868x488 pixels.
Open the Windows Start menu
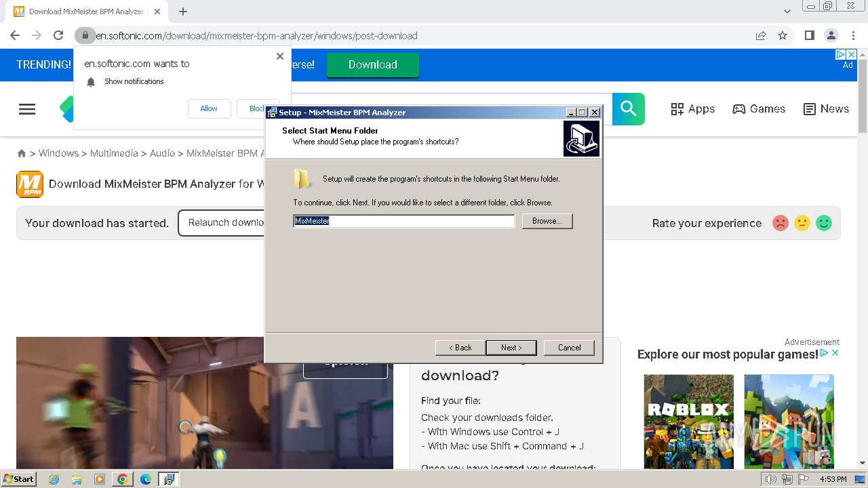(19, 479)
